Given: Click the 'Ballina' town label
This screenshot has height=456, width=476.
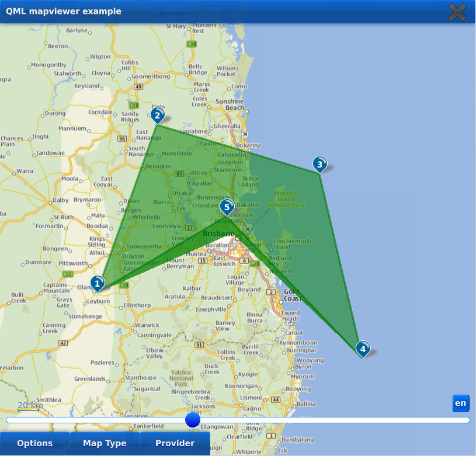Looking at the screenshot, I should (x=306, y=404).
